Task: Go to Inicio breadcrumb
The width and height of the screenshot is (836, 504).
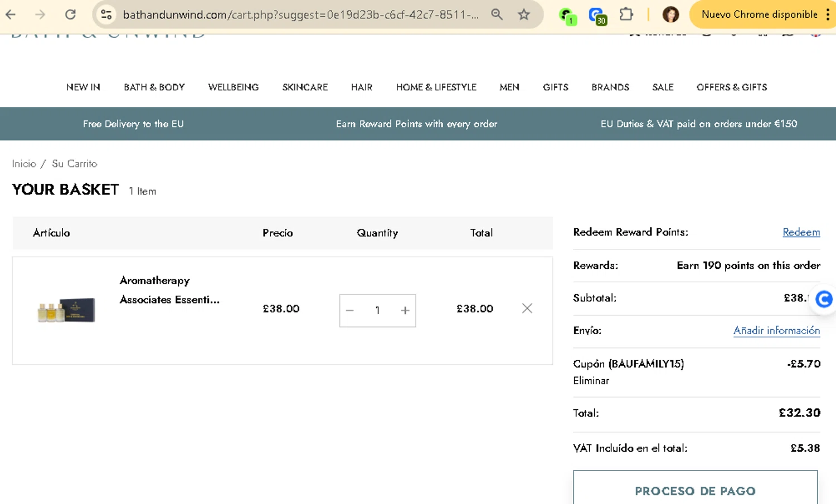Action: click(24, 164)
